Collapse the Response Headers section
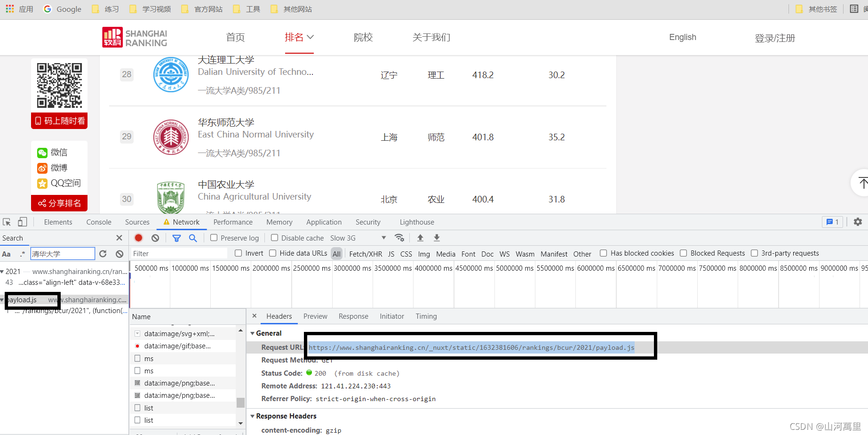The width and height of the screenshot is (868, 435). click(x=253, y=416)
